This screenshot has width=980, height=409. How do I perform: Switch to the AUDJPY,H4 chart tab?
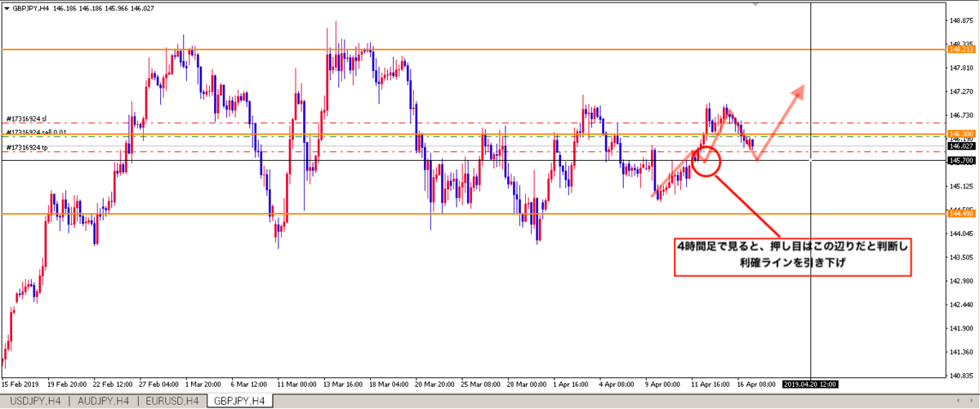click(102, 401)
